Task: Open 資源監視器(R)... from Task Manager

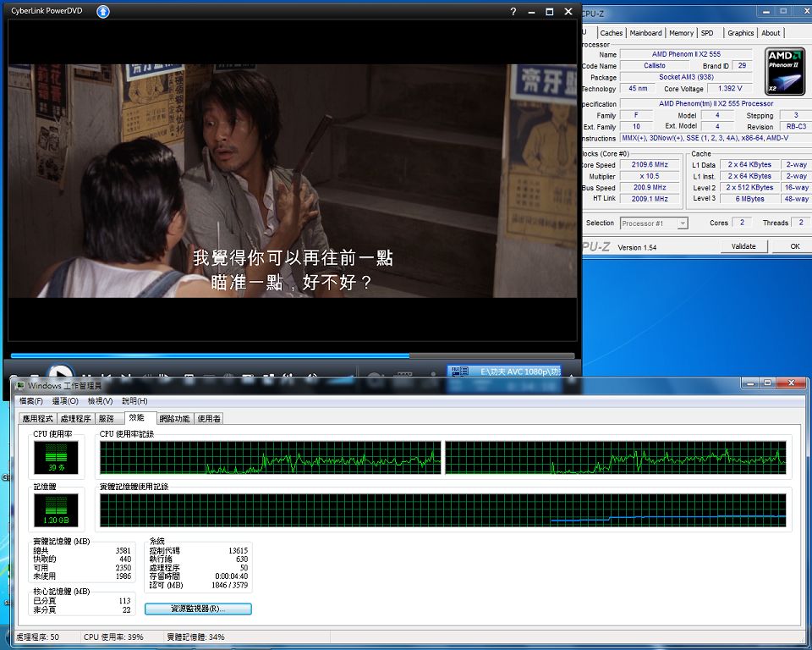Action: click(198, 609)
